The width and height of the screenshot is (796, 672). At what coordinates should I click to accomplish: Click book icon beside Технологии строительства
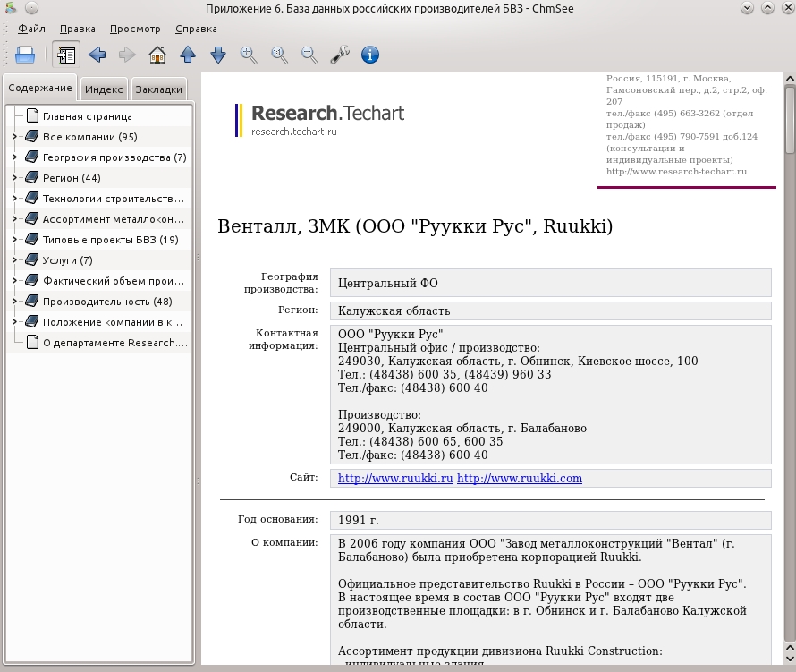point(32,198)
